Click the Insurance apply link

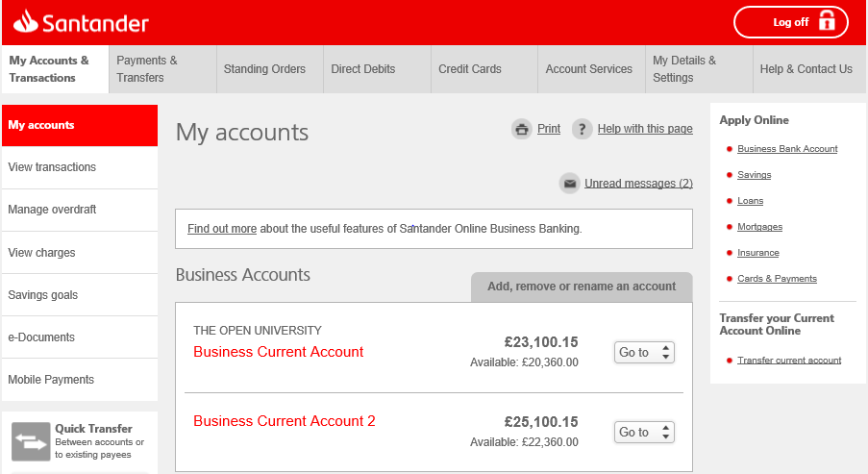pos(757,253)
